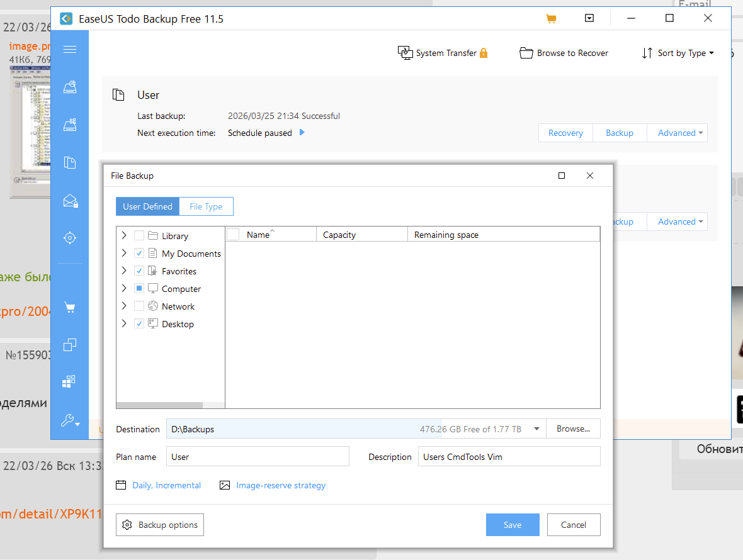Switch to User Defined tab
Viewport: 743px width, 560px height.
(x=147, y=206)
